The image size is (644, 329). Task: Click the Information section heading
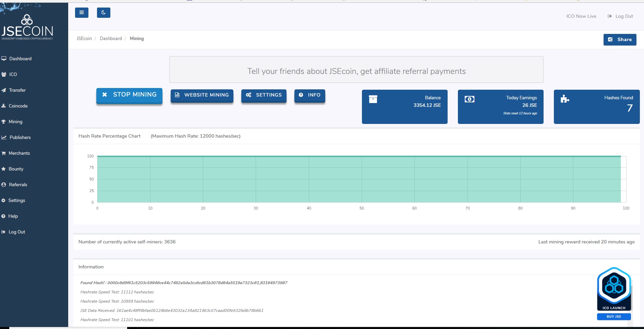coord(91,267)
